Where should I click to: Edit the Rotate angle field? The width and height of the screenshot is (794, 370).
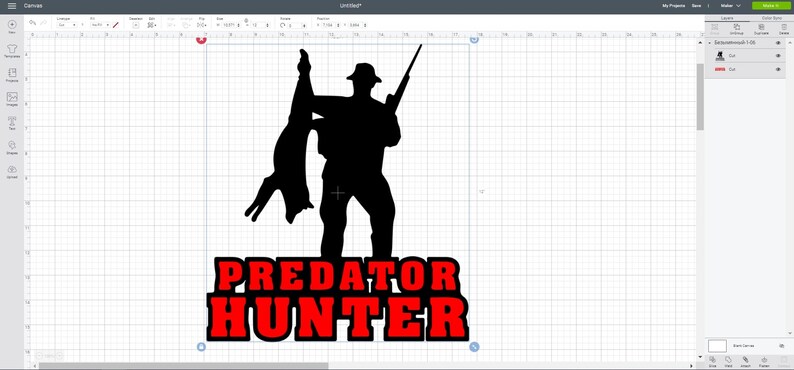297,25
